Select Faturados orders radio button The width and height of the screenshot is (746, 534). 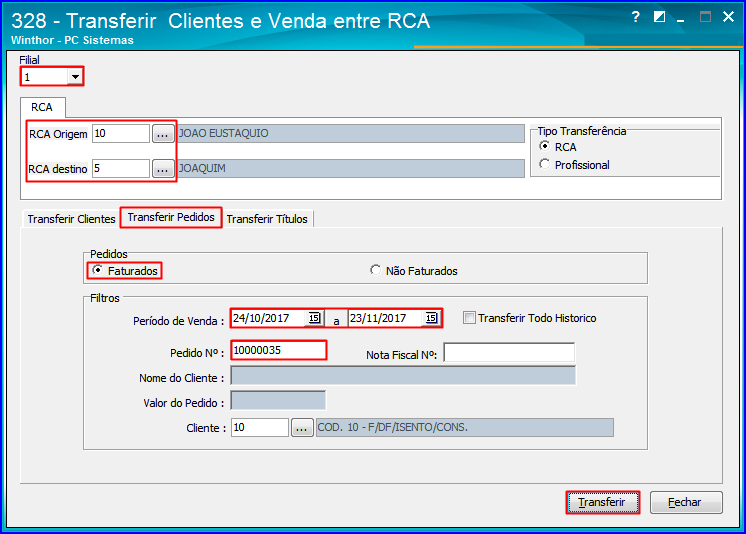[98, 270]
